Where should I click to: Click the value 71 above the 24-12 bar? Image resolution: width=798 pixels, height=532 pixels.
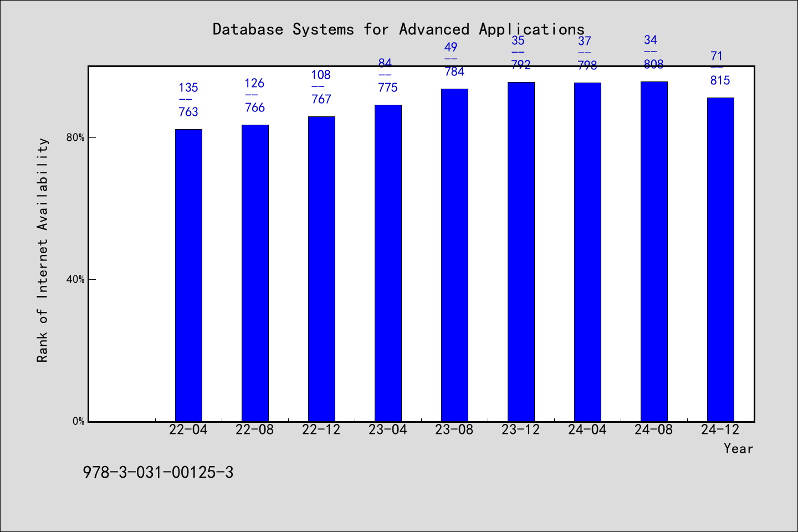click(x=717, y=56)
